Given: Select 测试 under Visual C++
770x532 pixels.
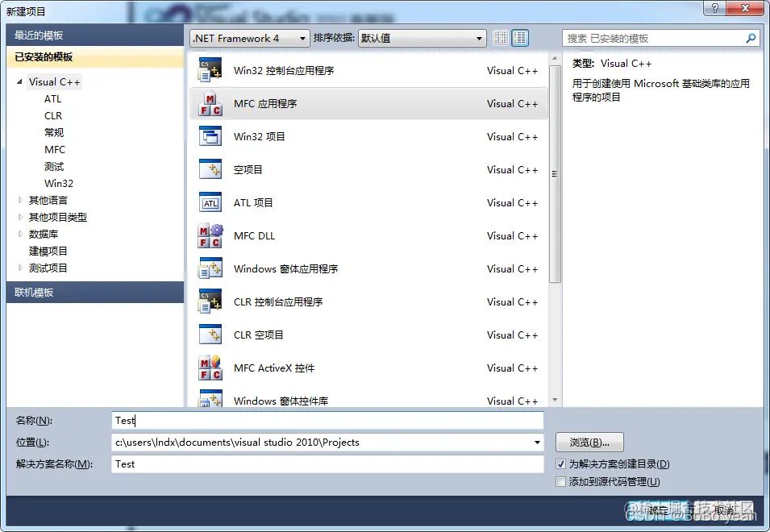Looking at the screenshot, I should pos(53,166).
